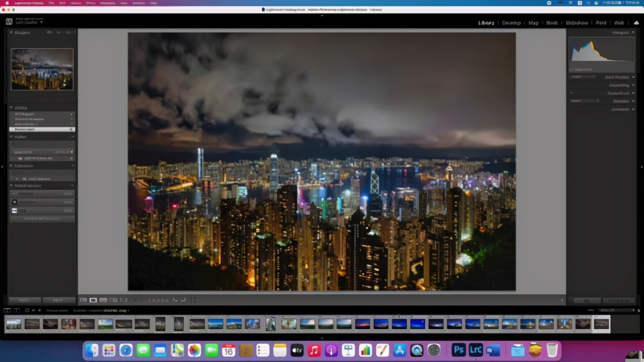This screenshot has height=362, width=644.
Task: Select the Loupe view icon
Action: [x=93, y=300]
